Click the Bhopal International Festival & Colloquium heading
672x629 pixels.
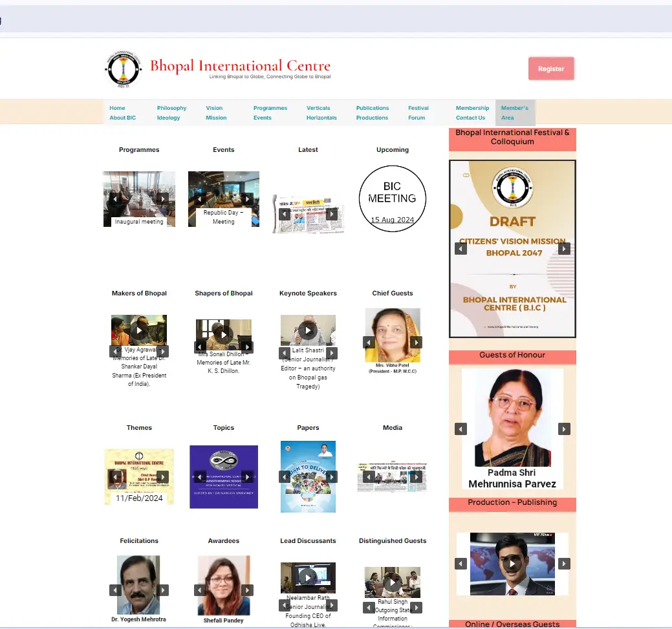(513, 137)
